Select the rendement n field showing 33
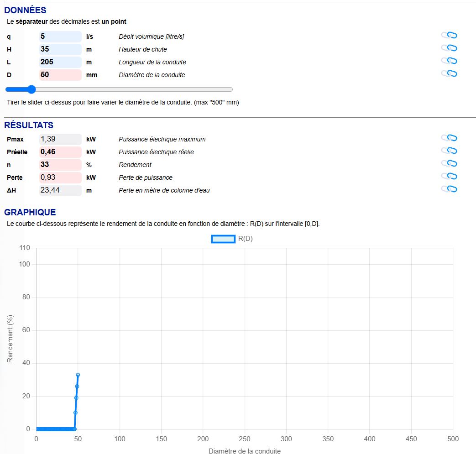Screen dimensions: 476x454 coord(60,165)
